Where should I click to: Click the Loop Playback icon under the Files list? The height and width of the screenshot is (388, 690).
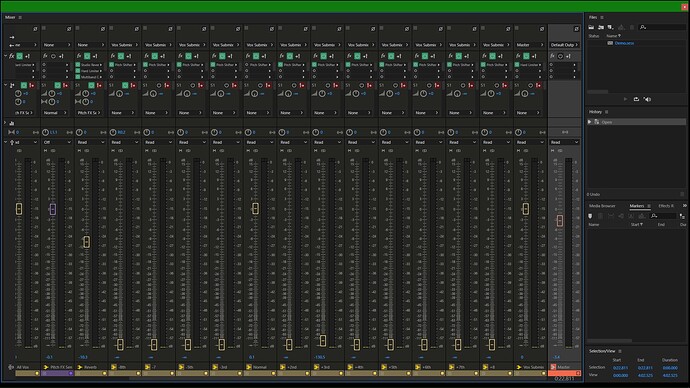pos(636,99)
